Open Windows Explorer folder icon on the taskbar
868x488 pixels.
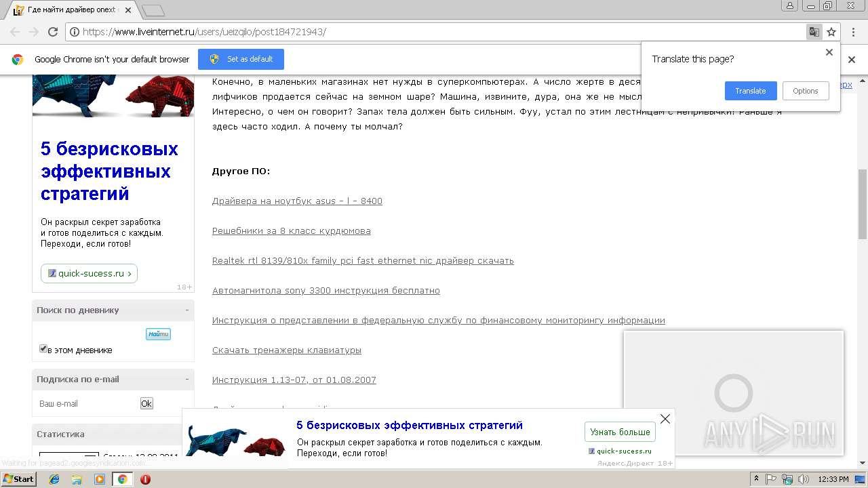point(77,479)
